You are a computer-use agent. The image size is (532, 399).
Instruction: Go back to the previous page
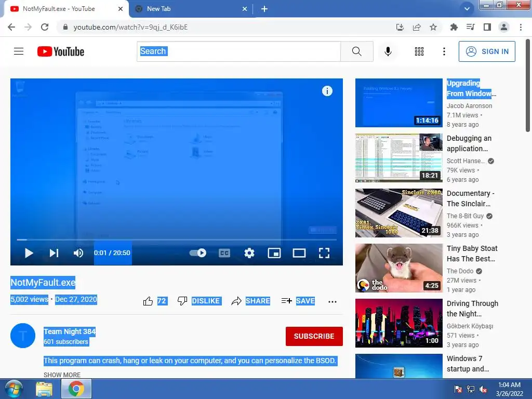click(11, 27)
